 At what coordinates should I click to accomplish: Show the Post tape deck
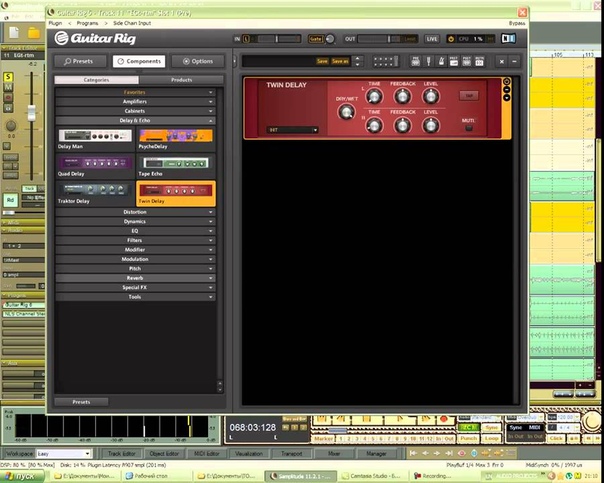point(466,61)
